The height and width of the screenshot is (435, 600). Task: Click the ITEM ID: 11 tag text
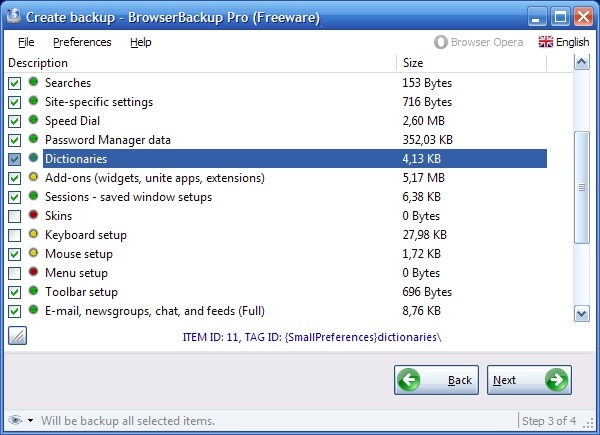pos(311,337)
